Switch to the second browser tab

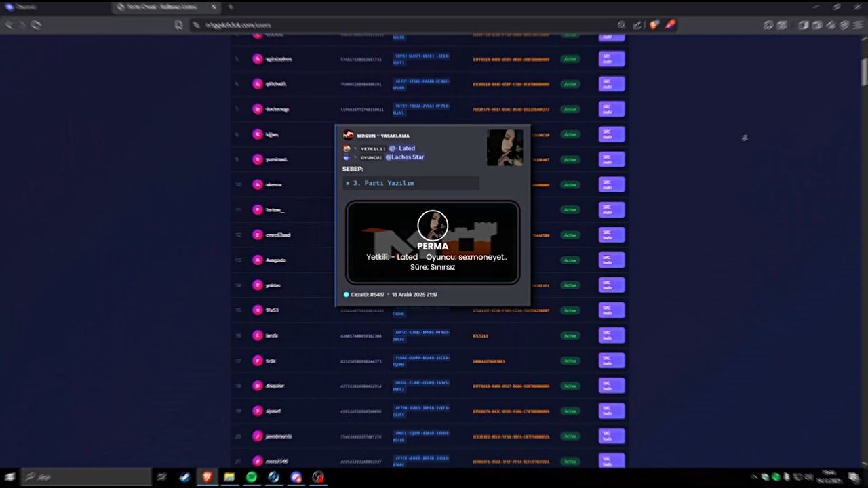pos(166,7)
